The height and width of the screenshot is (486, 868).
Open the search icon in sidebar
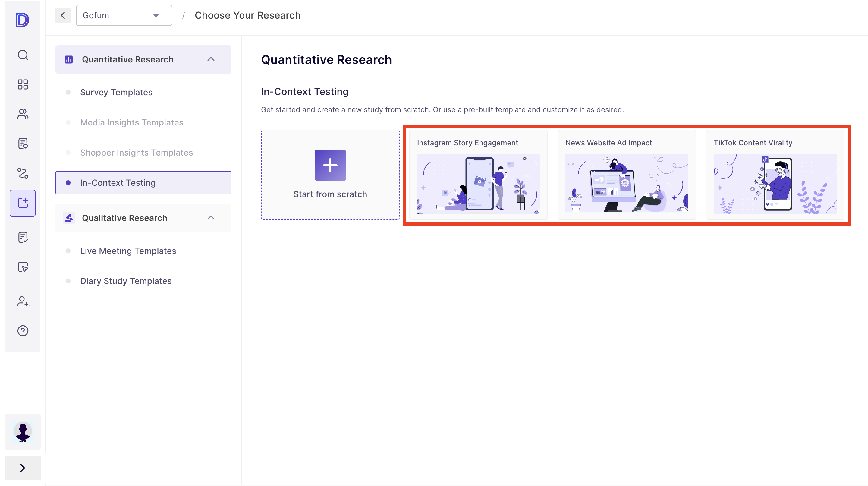(x=23, y=55)
